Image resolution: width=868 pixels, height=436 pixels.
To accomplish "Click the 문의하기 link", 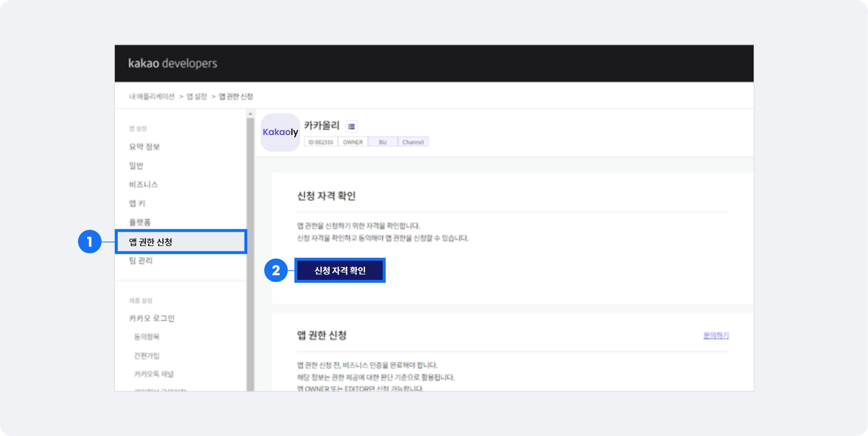I will [716, 335].
